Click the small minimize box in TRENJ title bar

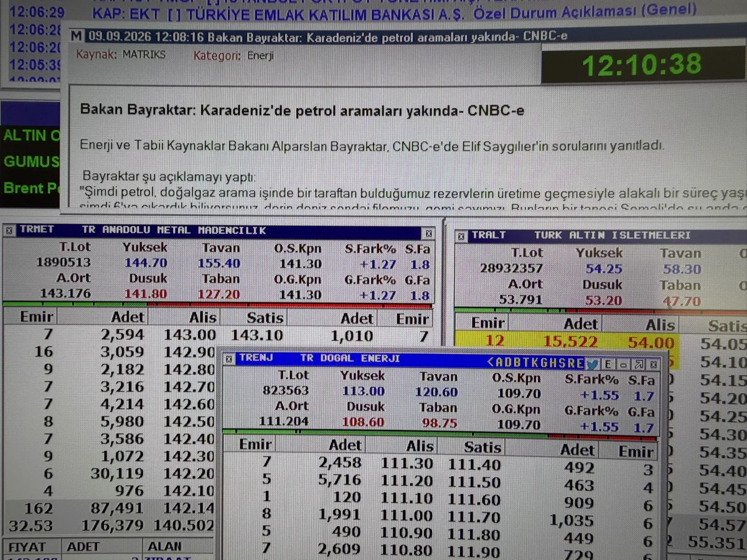pos(623,364)
